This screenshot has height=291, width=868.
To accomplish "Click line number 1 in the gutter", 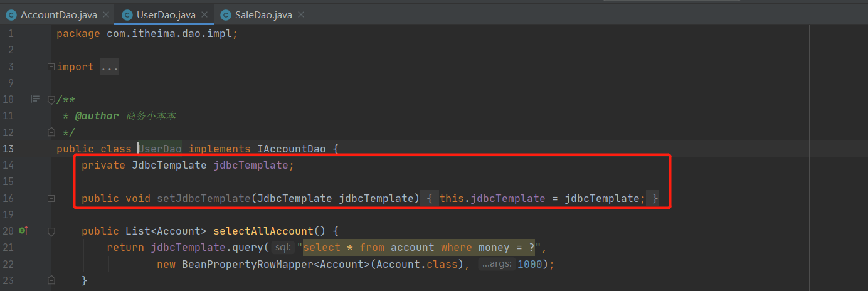I will point(11,33).
